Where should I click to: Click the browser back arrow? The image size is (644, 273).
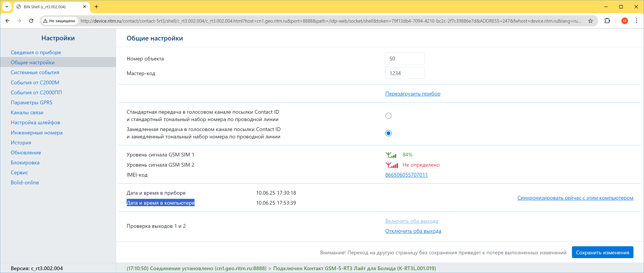(8, 21)
